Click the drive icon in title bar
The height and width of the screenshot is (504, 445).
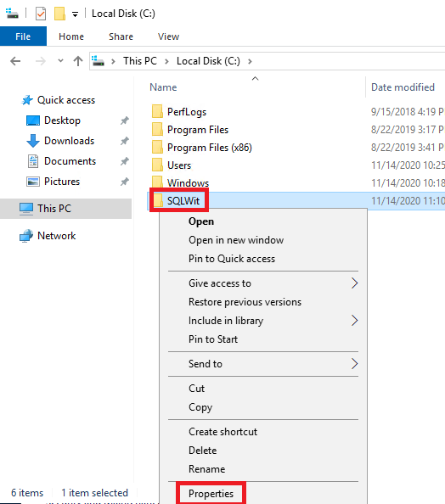(12, 14)
